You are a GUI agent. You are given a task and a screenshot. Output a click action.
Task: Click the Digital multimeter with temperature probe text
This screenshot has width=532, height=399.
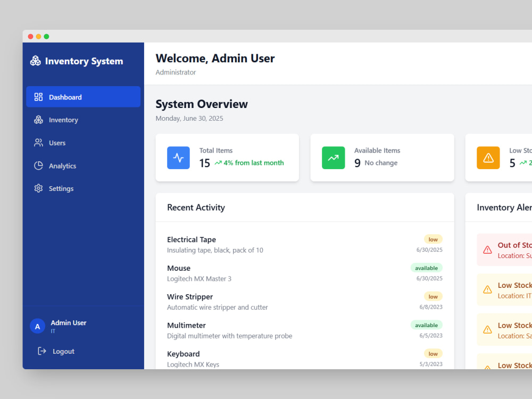[x=230, y=336]
